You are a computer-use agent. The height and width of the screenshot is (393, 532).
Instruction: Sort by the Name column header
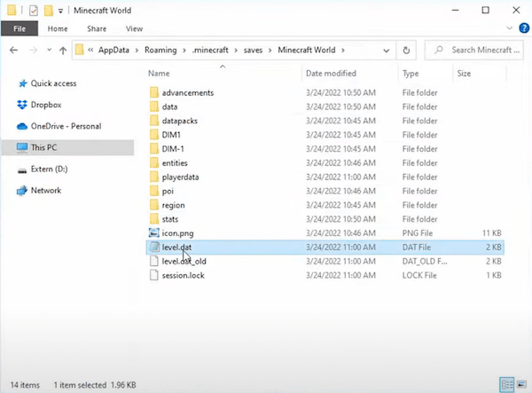tap(159, 74)
